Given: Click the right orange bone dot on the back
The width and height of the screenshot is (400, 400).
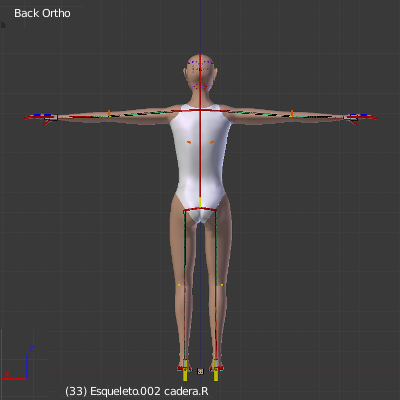Looking at the screenshot, I should (x=212, y=142).
